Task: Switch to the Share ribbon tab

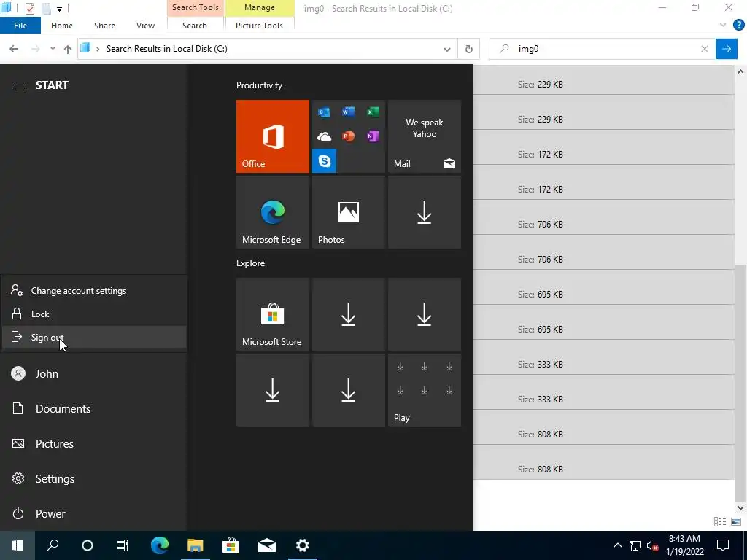Action: [104, 26]
